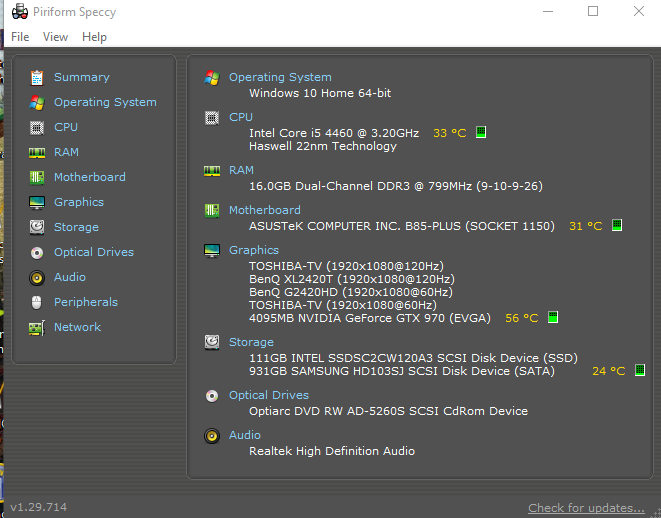
Task: Click the monitor icon beside Graphics heading in summary
Action: [212, 251]
